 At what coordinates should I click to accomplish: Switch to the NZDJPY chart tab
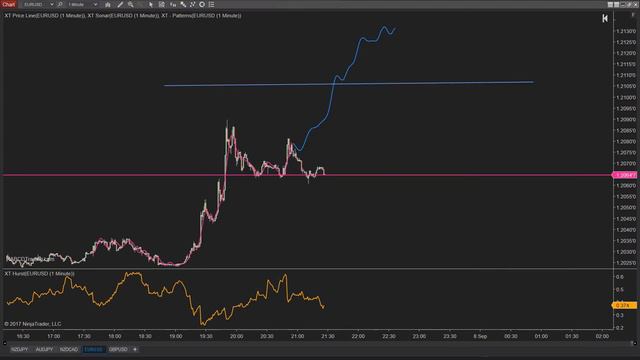20,349
